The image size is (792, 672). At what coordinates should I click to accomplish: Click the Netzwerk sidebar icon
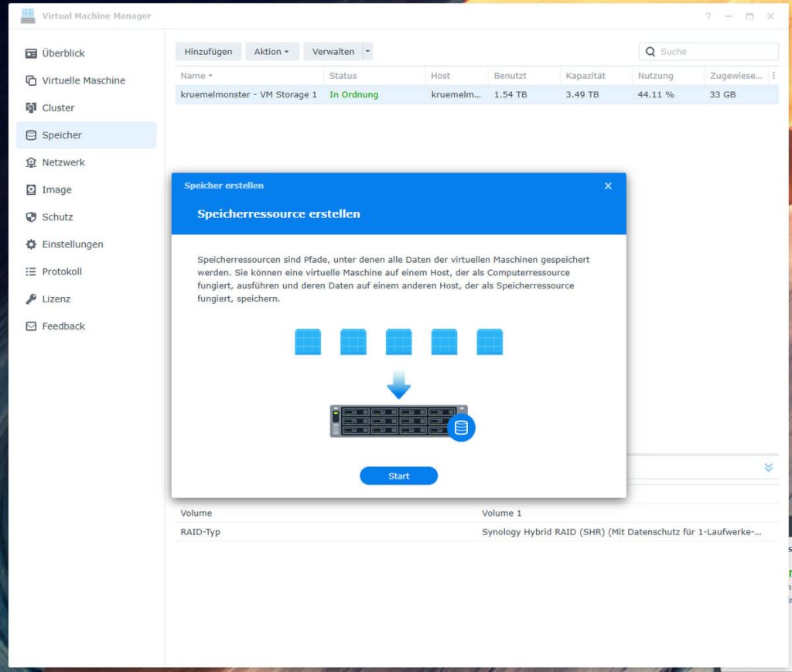(31, 162)
